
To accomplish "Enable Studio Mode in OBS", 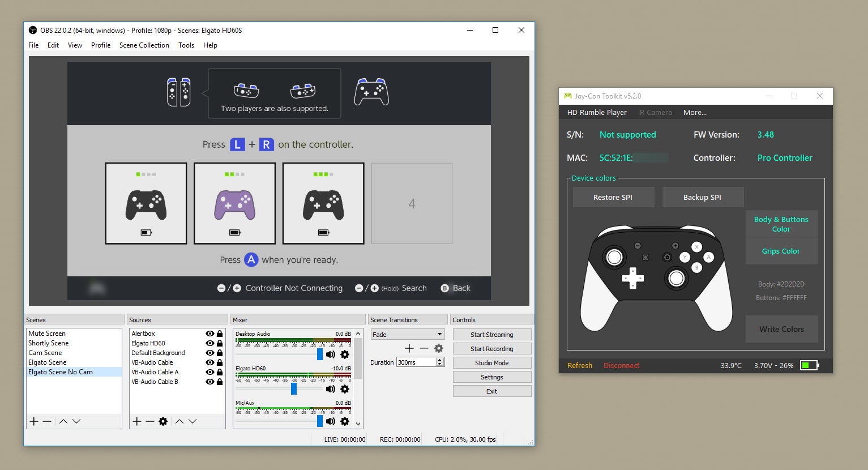I will 492,363.
